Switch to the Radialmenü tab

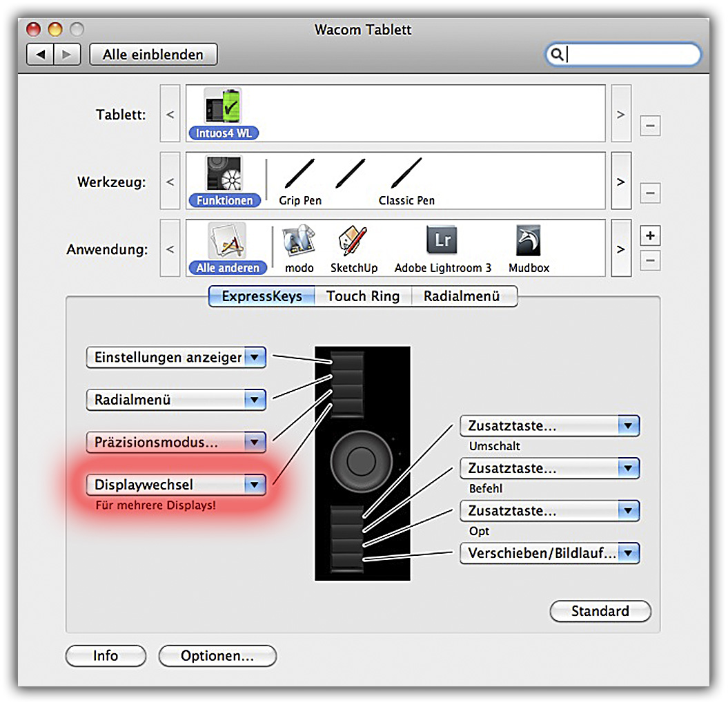[460, 296]
